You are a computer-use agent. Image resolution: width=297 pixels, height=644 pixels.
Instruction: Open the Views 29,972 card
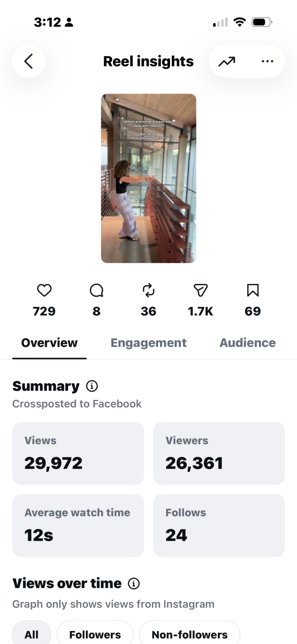[78, 453]
